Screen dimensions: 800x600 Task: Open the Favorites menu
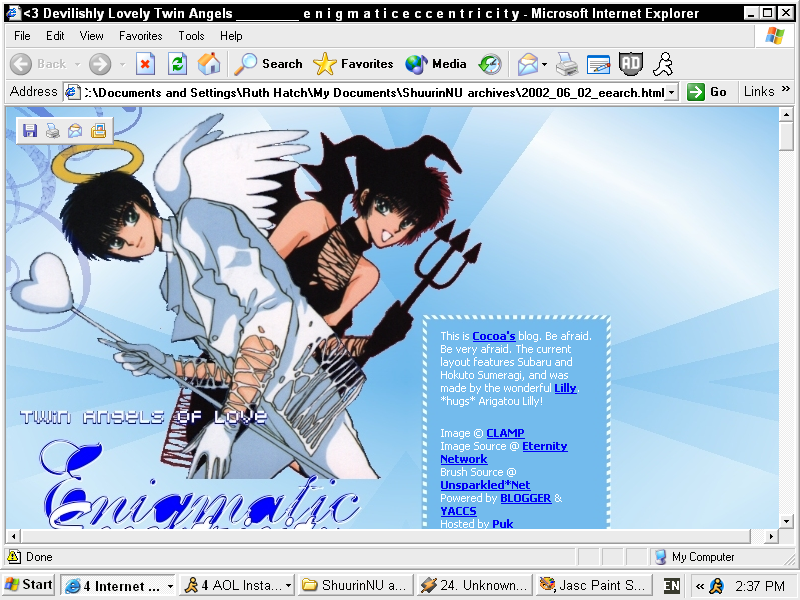tap(141, 36)
